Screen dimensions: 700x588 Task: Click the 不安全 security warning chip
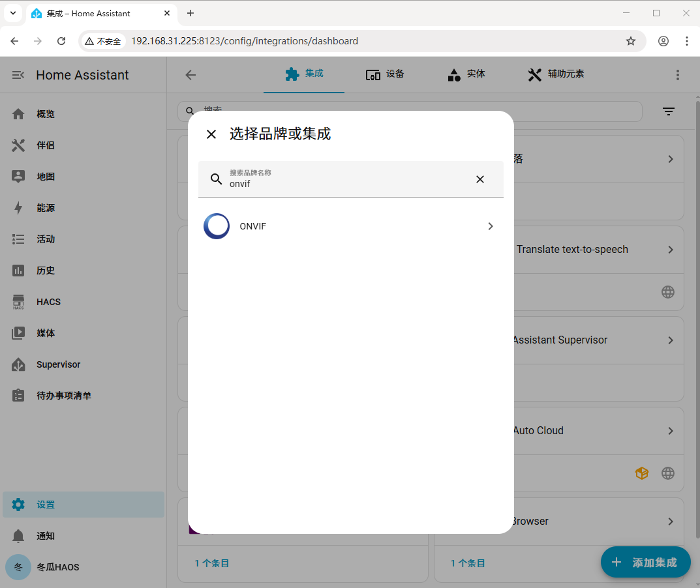pos(103,41)
